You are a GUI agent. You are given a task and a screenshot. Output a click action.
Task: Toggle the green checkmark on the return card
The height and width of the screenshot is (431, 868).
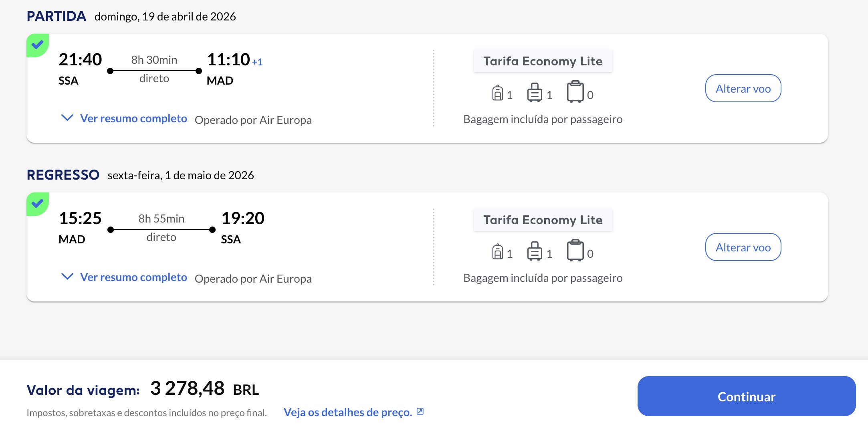(x=38, y=204)
